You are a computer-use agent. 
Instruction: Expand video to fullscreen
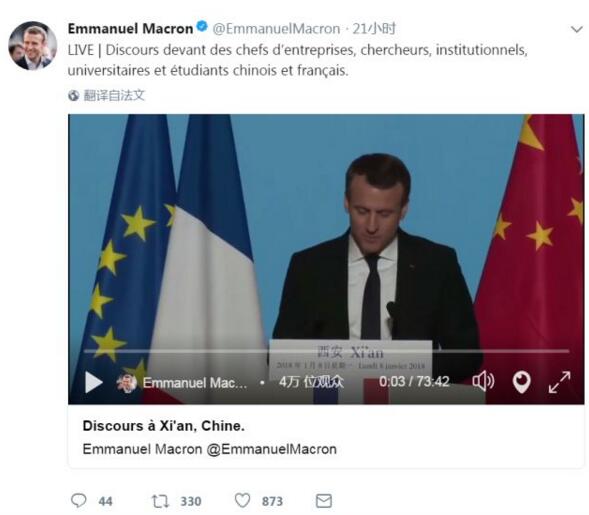coord(559,382)
